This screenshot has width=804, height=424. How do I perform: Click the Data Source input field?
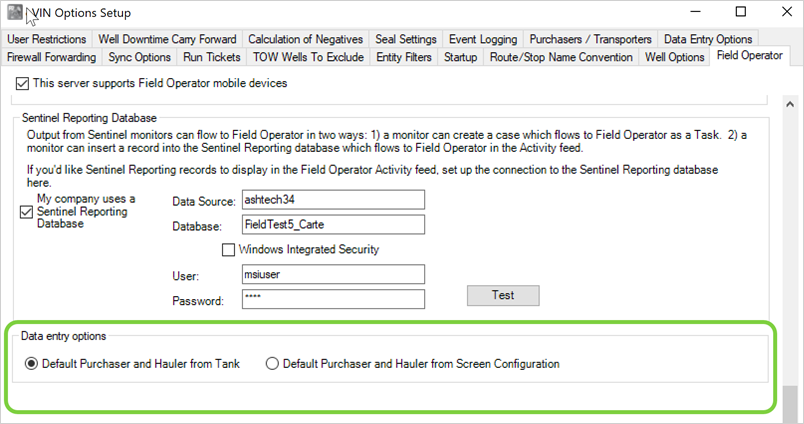pyautogui.click(x=333, y=200)
